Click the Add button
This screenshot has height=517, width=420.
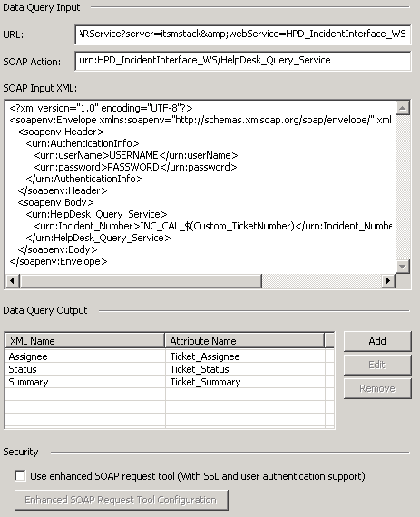pos(377,341)
